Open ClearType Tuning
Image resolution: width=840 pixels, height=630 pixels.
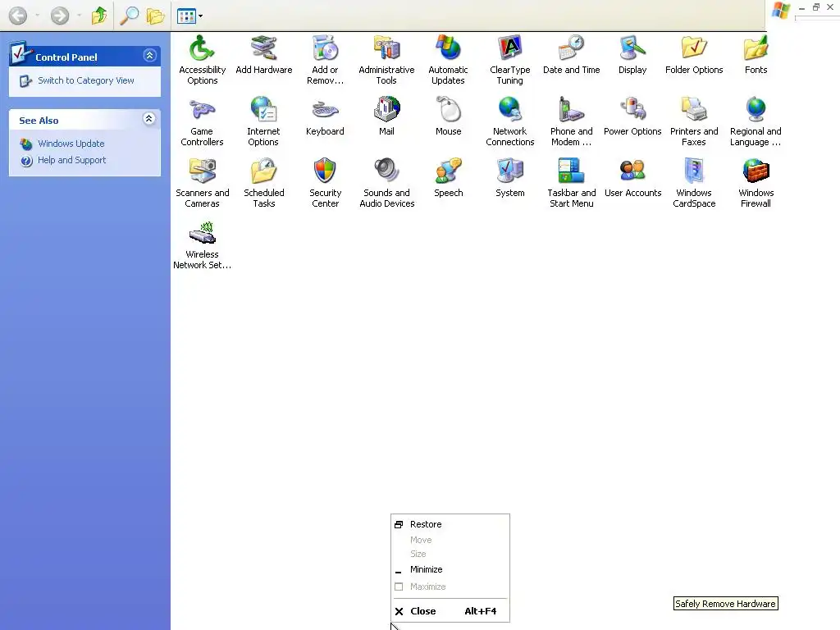509,60
